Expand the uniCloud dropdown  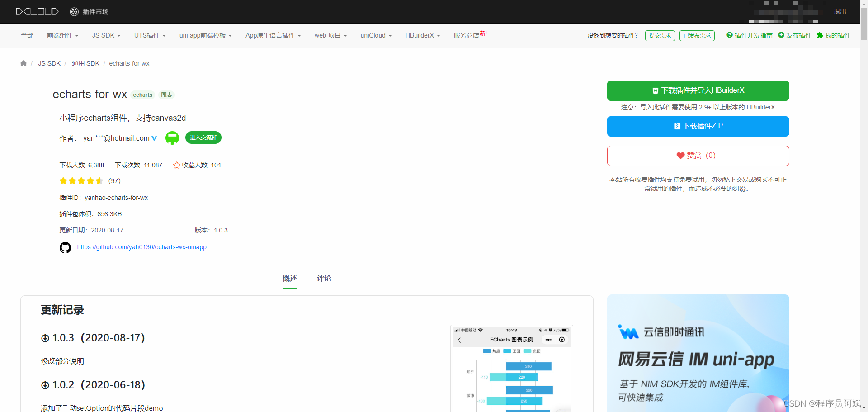coord(376,35)
